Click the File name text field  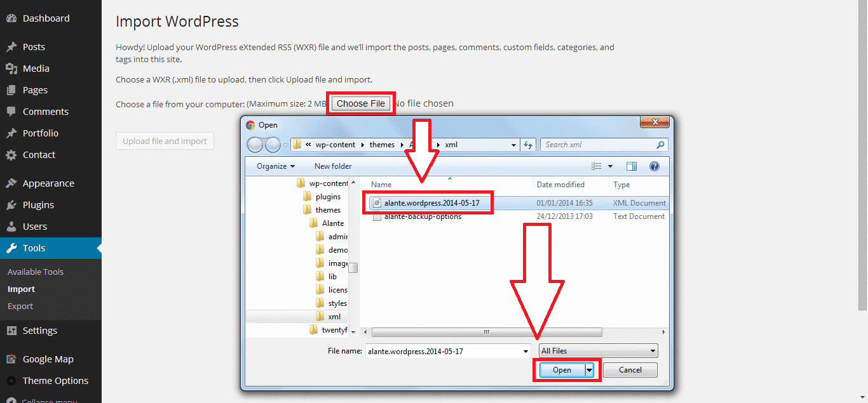(443, 351)
